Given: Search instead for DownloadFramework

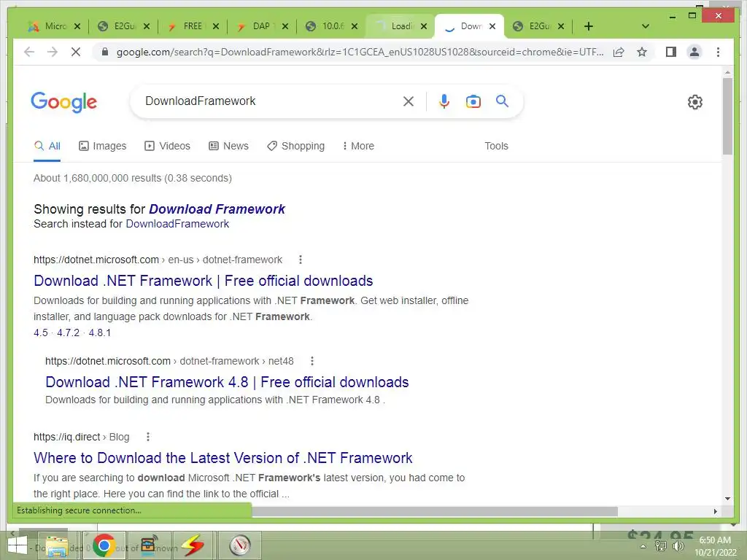Looking at the screenshot, I should click(x=177, y=224).
